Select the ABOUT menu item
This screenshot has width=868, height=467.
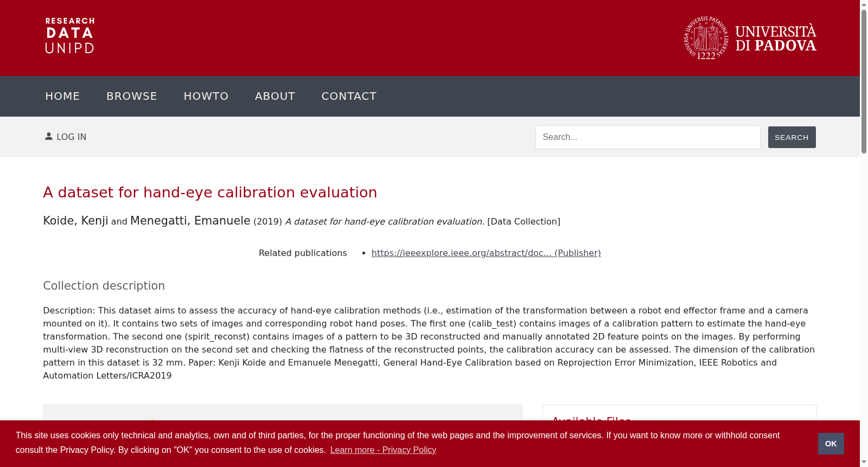tap(275, 96)
